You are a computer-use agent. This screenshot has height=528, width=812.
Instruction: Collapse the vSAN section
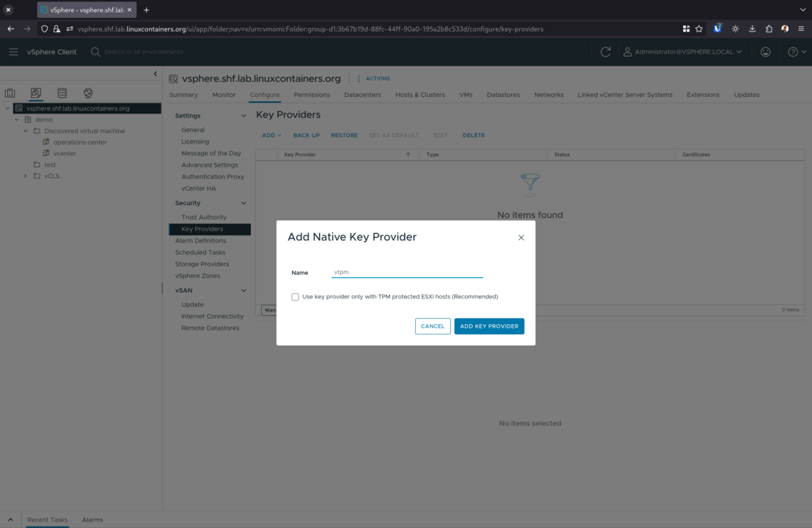[x=244, y=290]
